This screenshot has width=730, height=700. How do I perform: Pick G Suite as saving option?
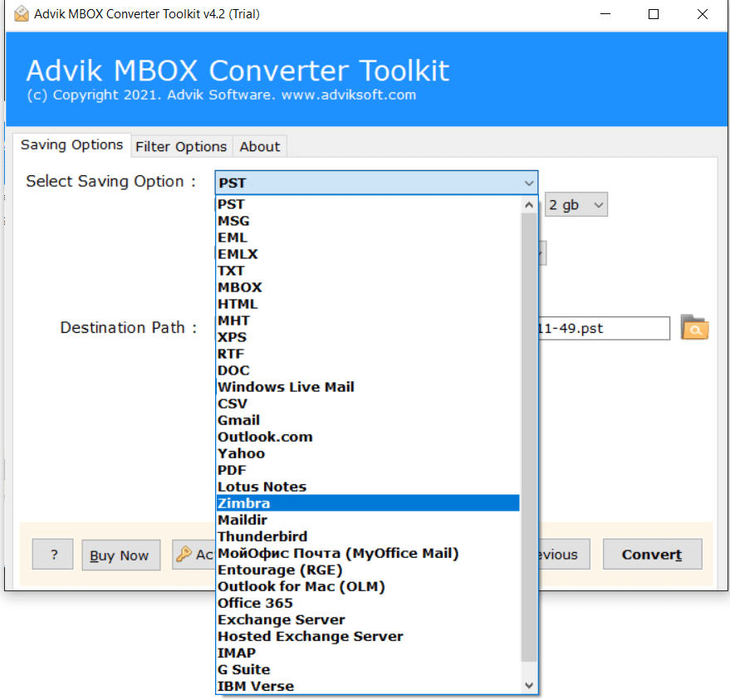(x=368, y=669)
